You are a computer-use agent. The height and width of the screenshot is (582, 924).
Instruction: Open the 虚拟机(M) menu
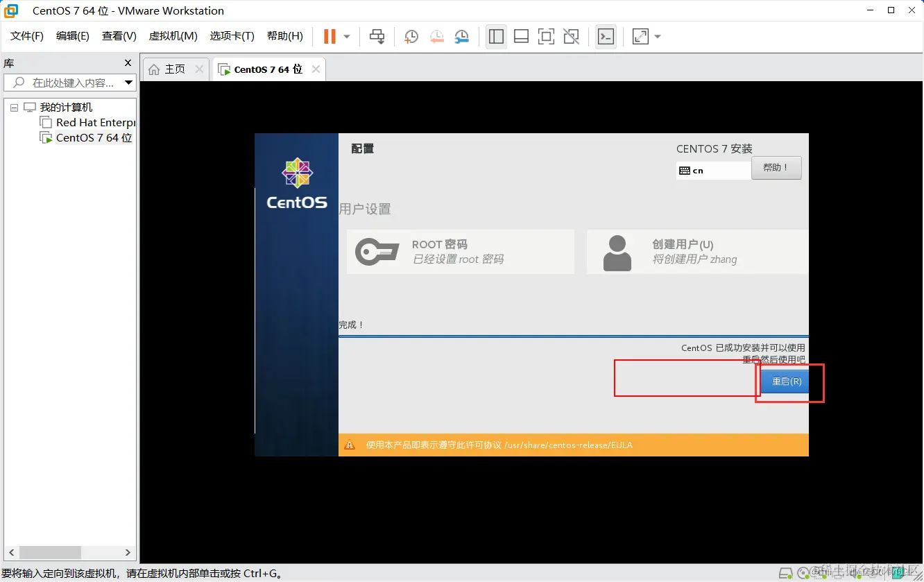(173, 36)
